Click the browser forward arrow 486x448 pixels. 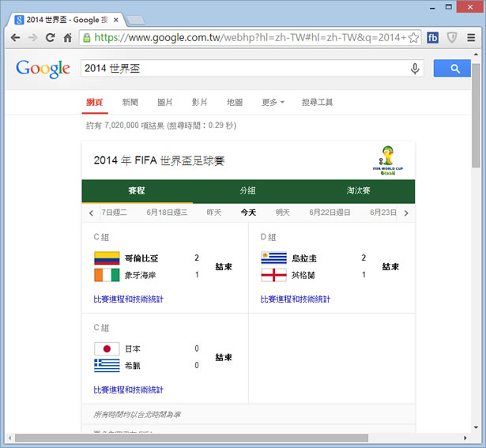[32, 38]
